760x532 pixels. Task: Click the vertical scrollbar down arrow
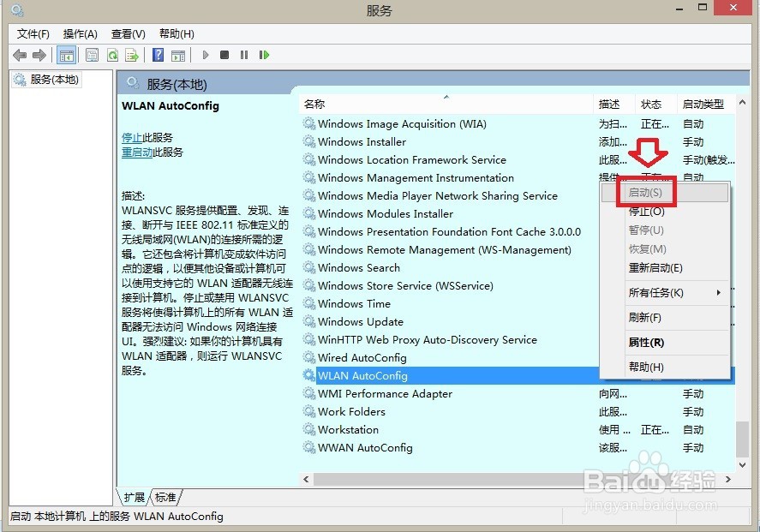point(742,464)
